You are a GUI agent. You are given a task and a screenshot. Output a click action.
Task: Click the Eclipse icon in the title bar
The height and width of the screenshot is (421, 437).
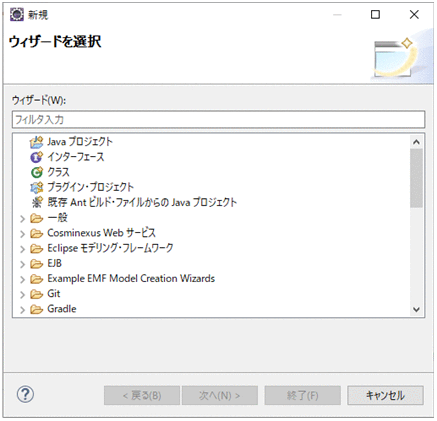[17, 14]
